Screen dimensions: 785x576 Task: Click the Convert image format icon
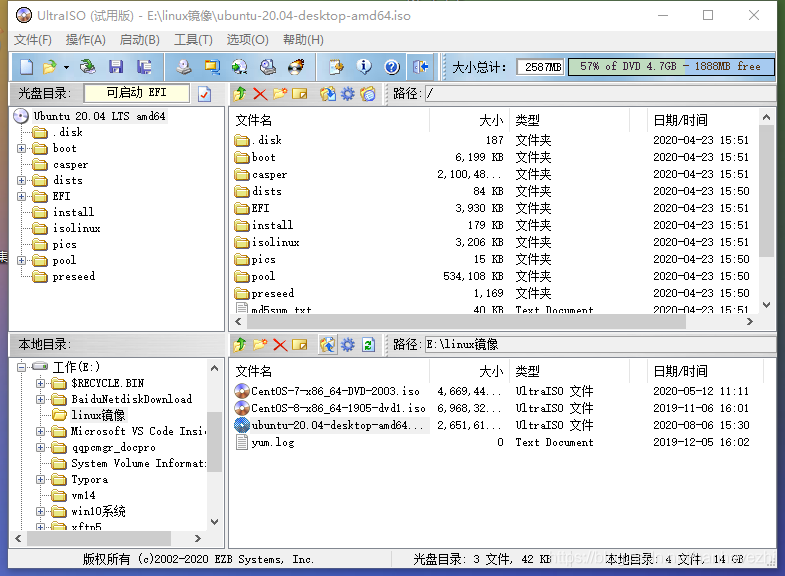[x=212, y=67]
